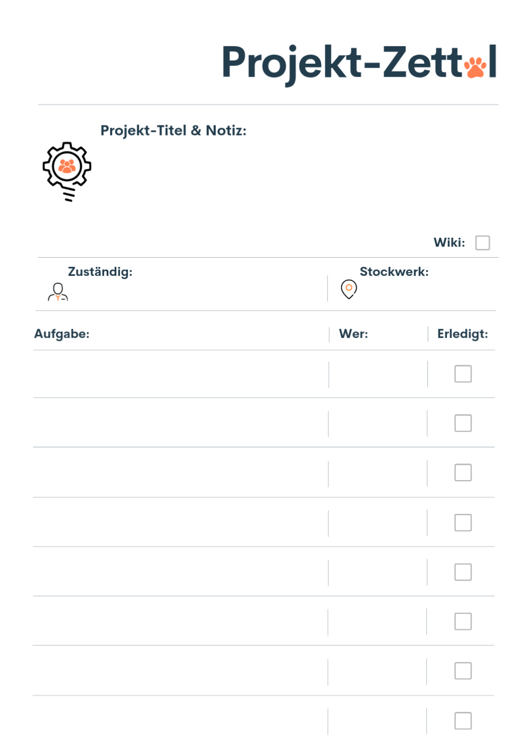This screenshot has height=756, width=532.
Task: Click the orange paw print in title
Action: pyautogui.click(x=475, y=67)
